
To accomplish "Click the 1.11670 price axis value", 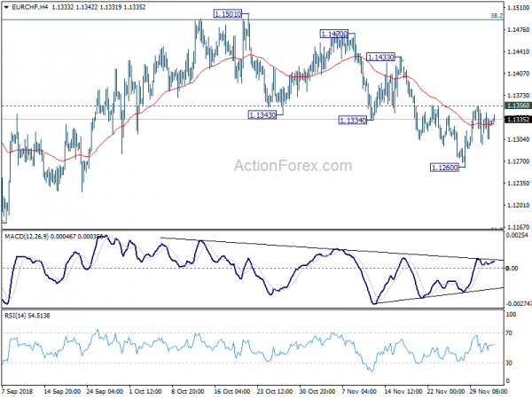I will pos(518,227).
